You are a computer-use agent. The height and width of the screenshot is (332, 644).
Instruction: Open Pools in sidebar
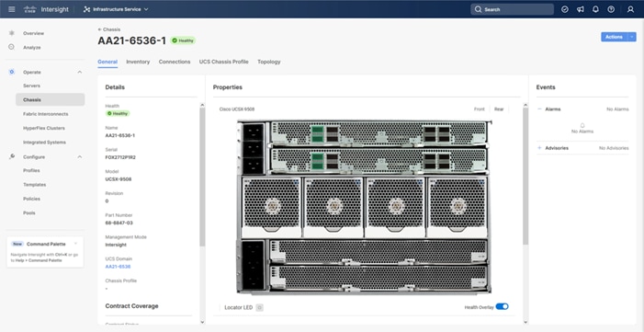[x=29, y=212]
